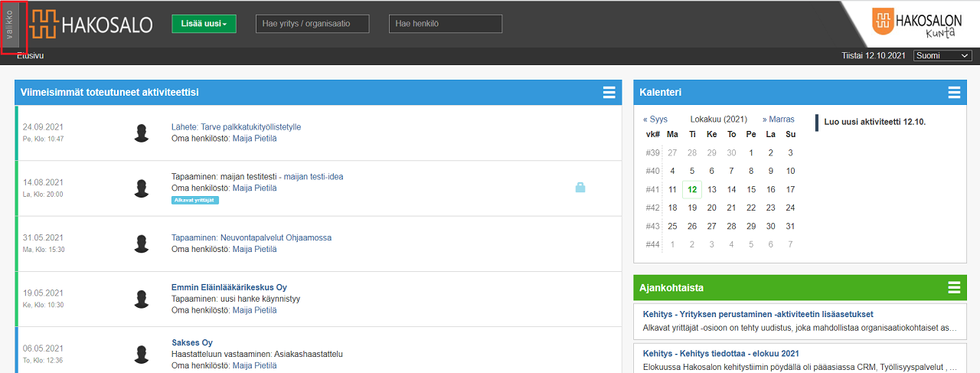
Task: Click Maija Pietilä in the 31.05.2021 row
Action: (x=254, y=249)
